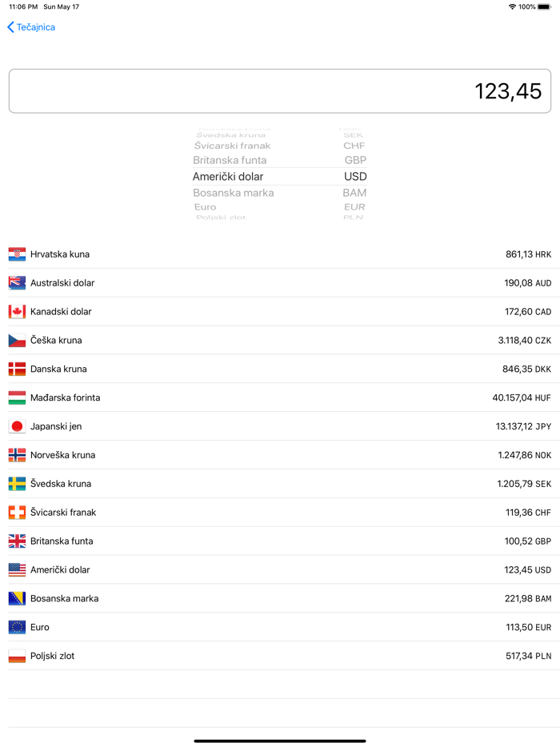The width and height of the screenshot is (560, 747).
Task: Tap the Bosnian flag icon
Action: (17, 599)
